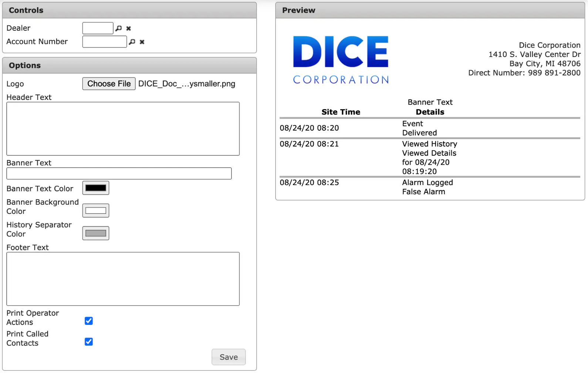This screenshot has width=588, height=373.
Task: Click the Details column header
Action: click(430, 112)
